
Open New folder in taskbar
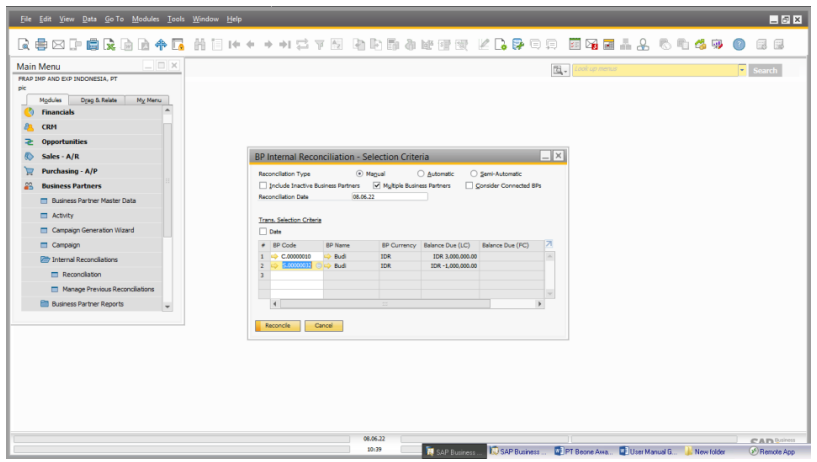(704, 452)
